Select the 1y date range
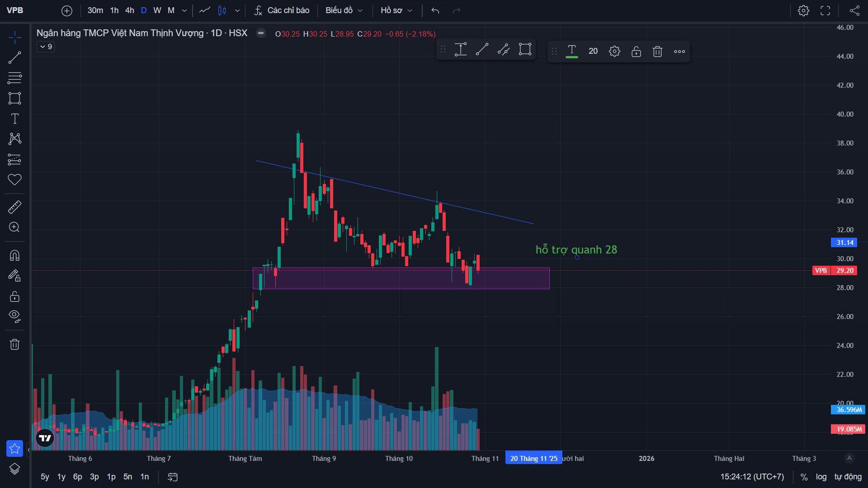Viewport: 868px width, 488px height. 61,477
